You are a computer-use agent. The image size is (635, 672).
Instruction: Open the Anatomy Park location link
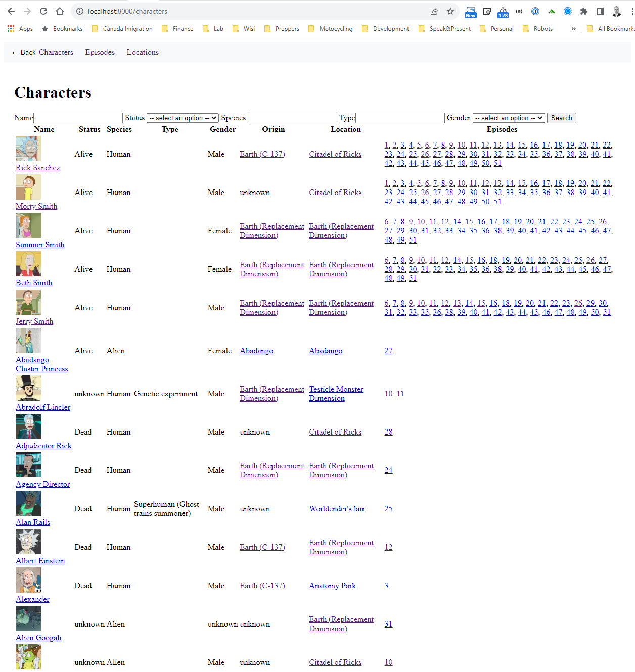[333, 586]
